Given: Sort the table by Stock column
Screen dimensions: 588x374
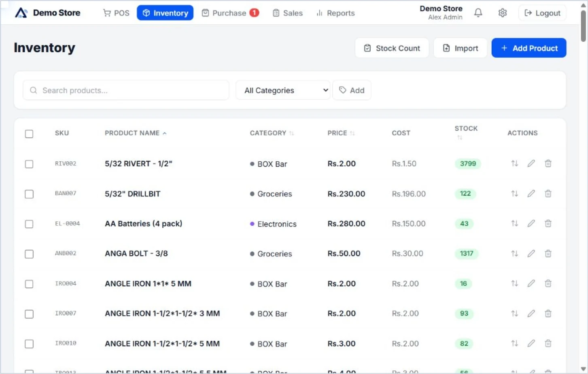Looking at the screenshot, I should pos(466,133).
